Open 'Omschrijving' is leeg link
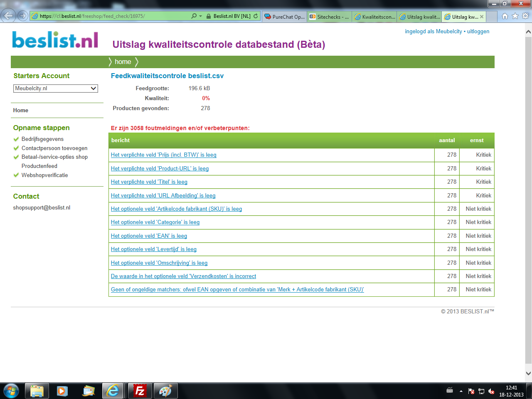 (x=159, y=263)
